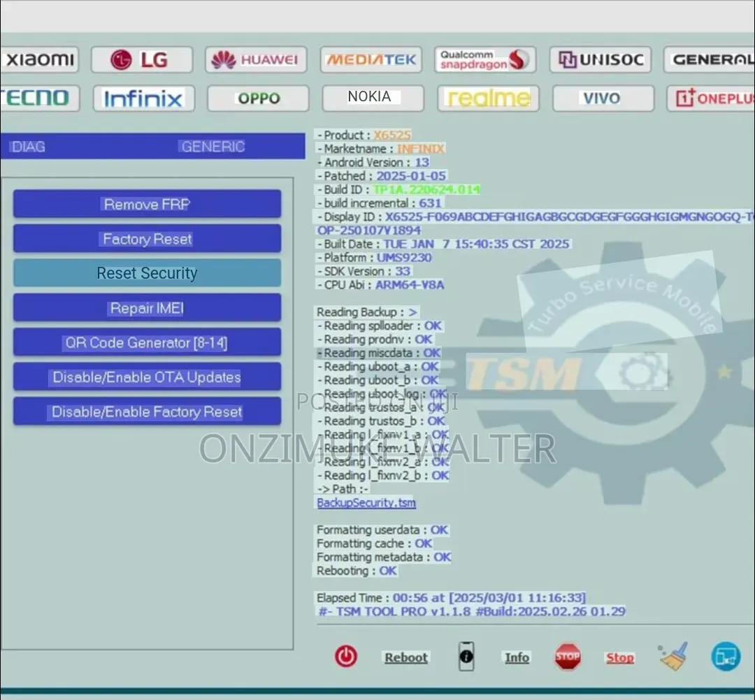The image size is (755, 700).
Task: Select the Unisoc chipset button
Action: point(601,59)
